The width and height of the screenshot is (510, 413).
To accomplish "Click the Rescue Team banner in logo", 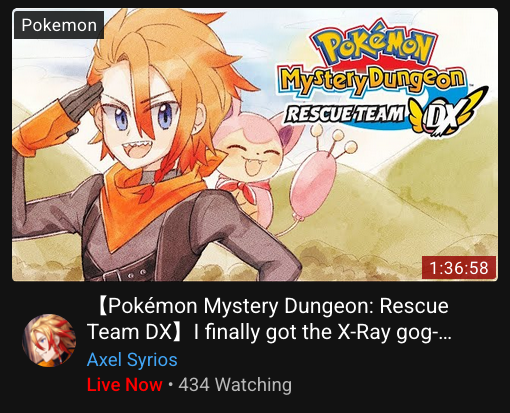I will 344,113.
